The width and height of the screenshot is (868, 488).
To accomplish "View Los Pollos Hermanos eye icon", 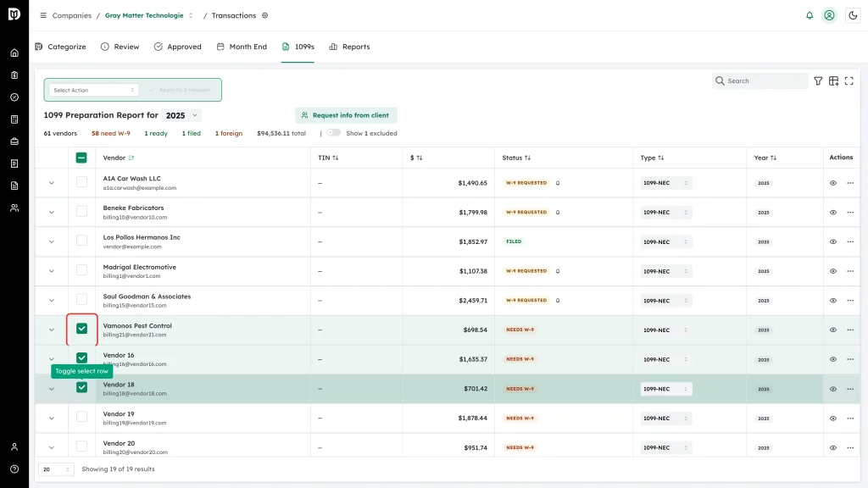I will point(833,241).
